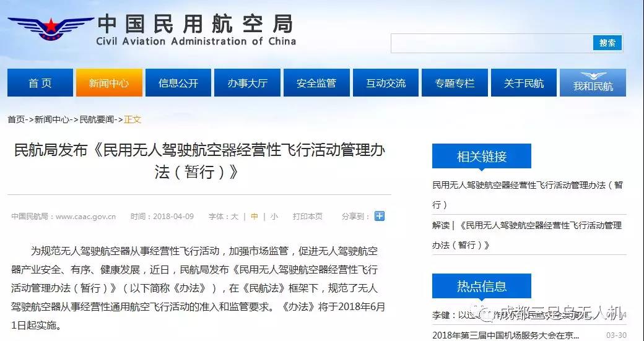The image size is (644, 341).
Task: Click the article title headline
Action: [199, 161]
